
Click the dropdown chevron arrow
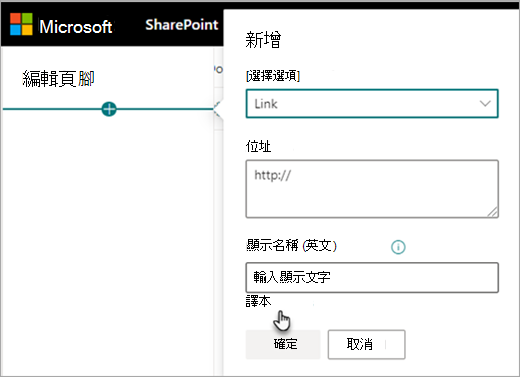tap(485, 104)
